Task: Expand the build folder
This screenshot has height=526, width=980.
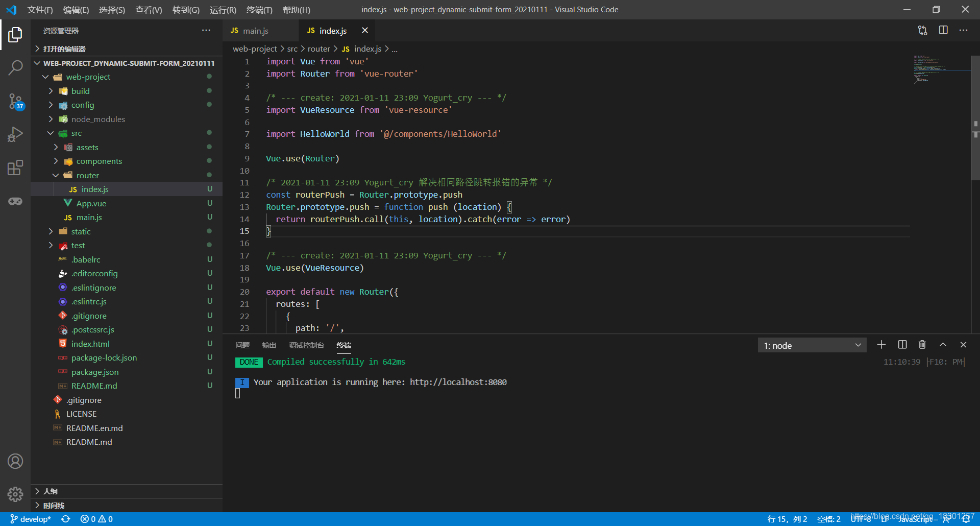Action: pos(127,91)
